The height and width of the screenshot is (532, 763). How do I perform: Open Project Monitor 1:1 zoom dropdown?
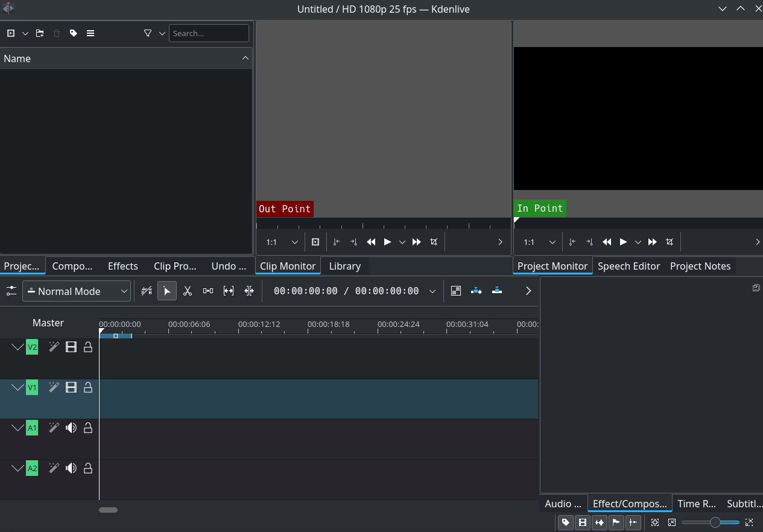click(x=540, y=242)
